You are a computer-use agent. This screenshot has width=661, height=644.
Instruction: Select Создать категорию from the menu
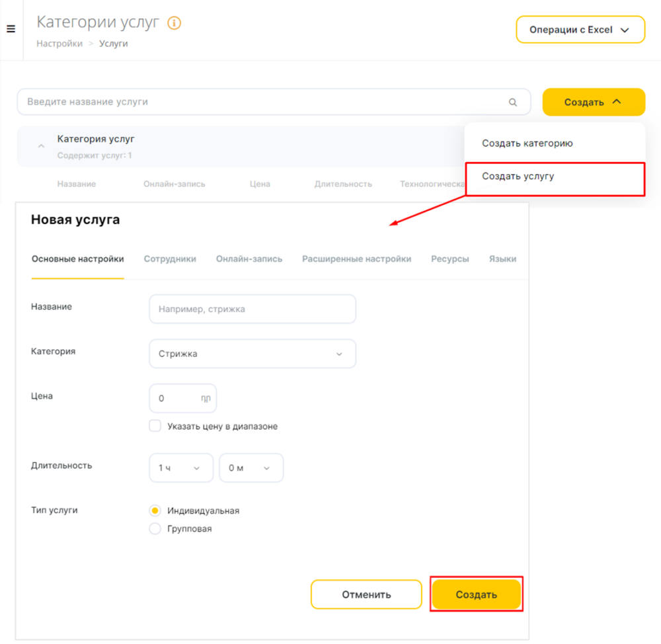point(527,143)
